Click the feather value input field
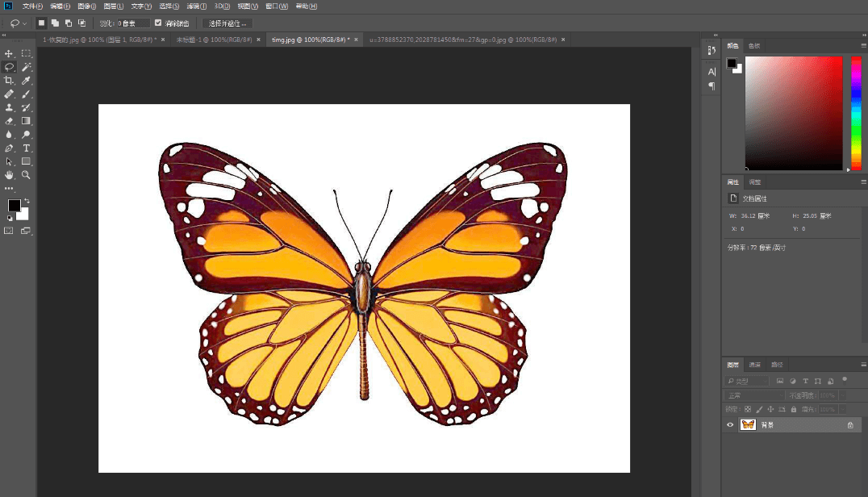This screenshot has width=868, height=497. click(132, 23)
